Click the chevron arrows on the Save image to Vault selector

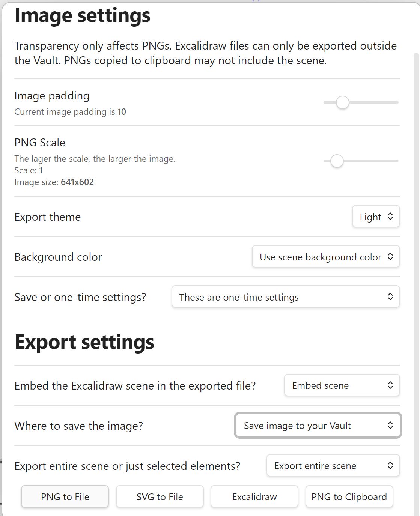[390, 425]
